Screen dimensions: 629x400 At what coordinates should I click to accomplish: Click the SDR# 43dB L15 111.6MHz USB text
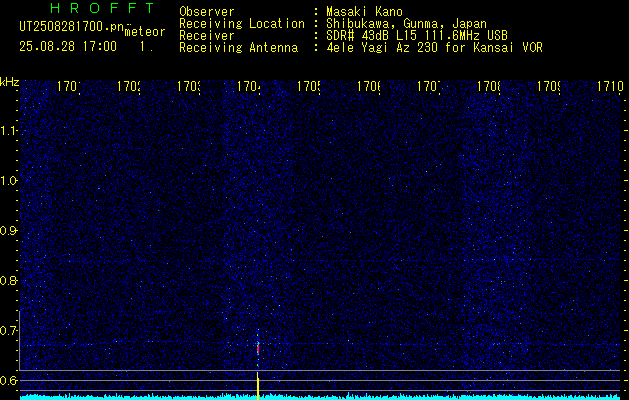[x=417, y=36]
